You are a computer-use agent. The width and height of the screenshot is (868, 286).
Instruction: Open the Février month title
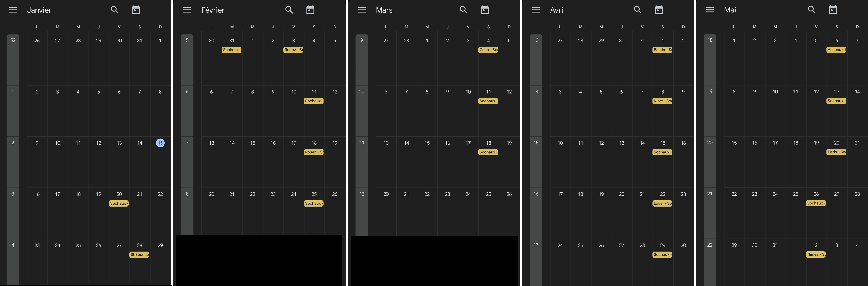tap(213, 10)
